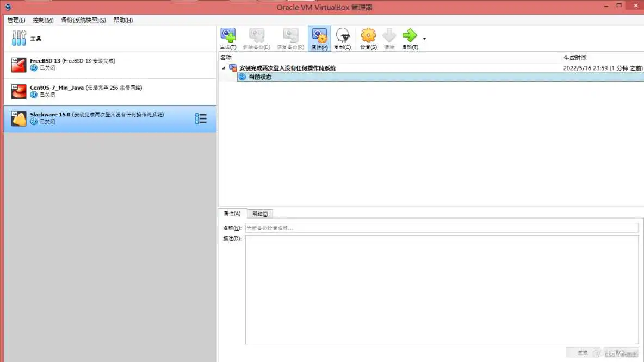The height and width of the screenshot is (362, 644).
Task: Click the 删除备份 delete snapshot icon
Action: (x=256, y=38)
